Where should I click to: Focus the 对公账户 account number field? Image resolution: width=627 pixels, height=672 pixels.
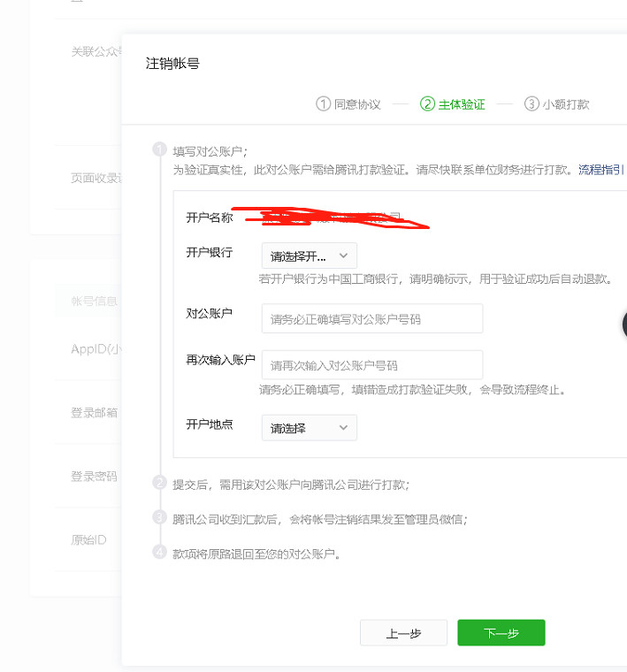coord(372,318)
